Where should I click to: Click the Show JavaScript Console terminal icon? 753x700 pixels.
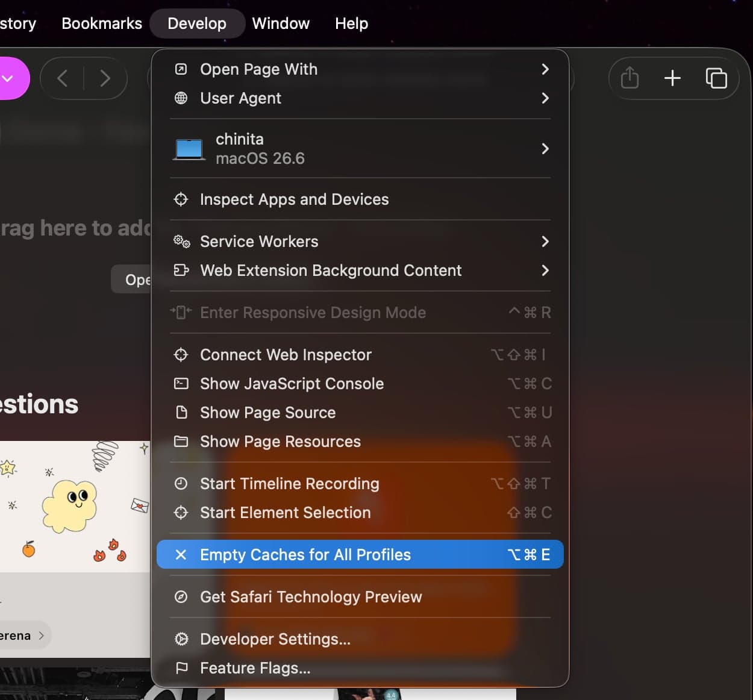181,384
